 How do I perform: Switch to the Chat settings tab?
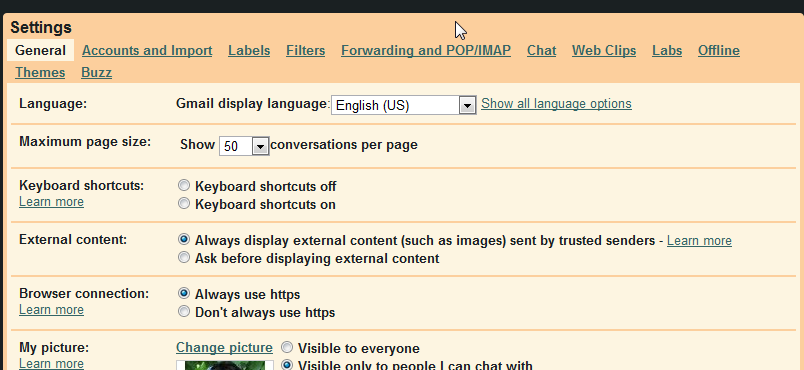pyautogui.click(x=541, y=51)
